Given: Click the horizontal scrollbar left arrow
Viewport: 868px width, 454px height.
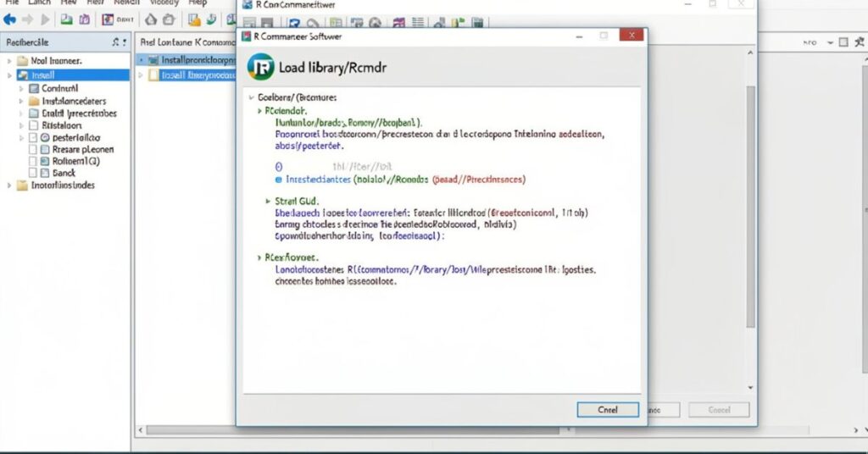Looking at the screenshot, I should (x=141, y=429).
